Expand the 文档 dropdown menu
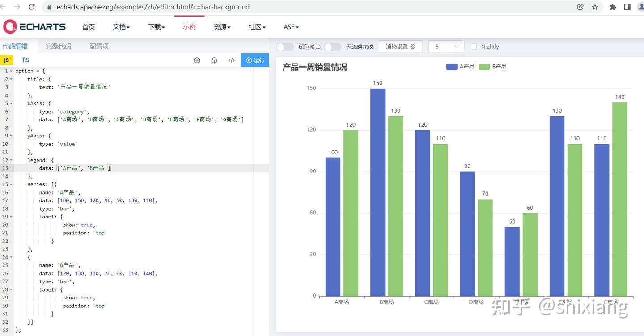Image resolution: width=644 pixels, height=336 pixels. 121,27
